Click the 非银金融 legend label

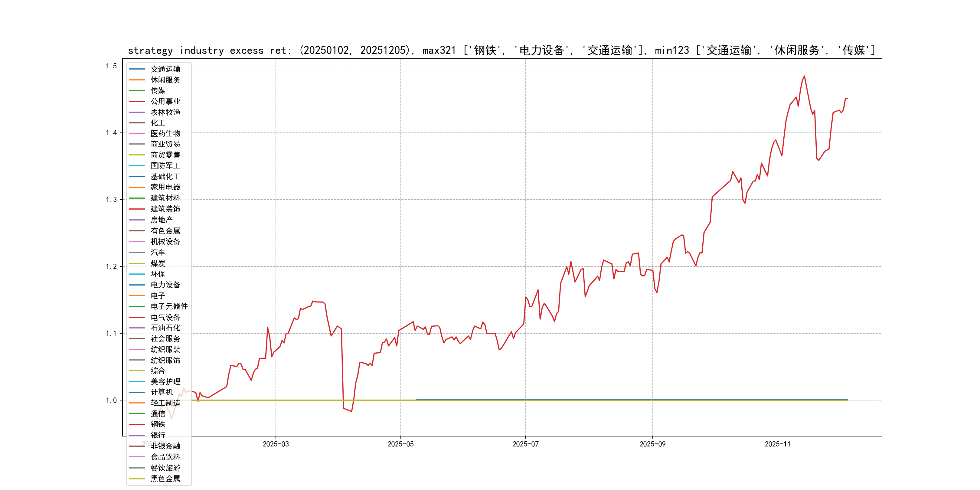click(x=165, y=446)
